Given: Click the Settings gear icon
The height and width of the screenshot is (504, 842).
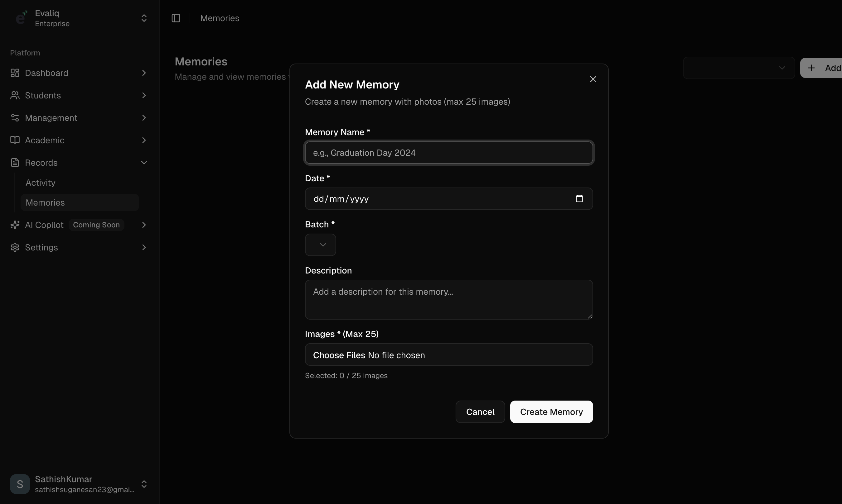Looking at the screenshot, I should 15,247.
